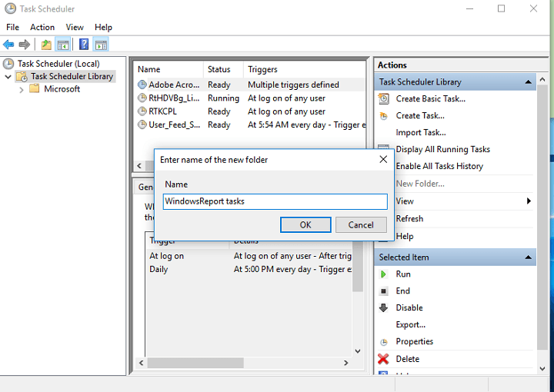Click the Disable down-arrow icon
554x392 pixels.
click(383, 308)
